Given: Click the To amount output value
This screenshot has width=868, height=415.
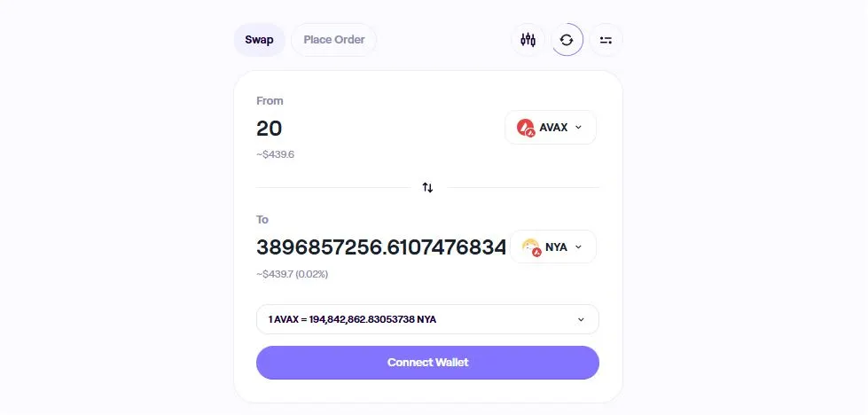Looking at the screenshot, I should point(381,247).
